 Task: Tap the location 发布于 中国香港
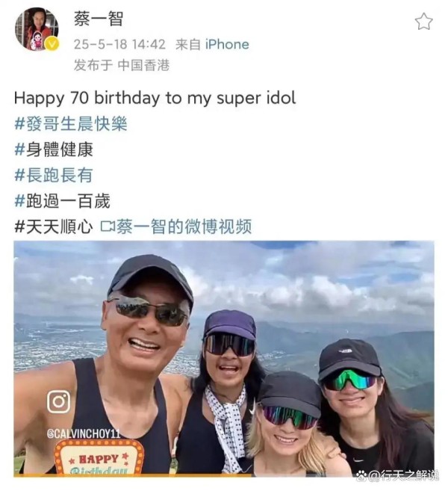tap(122, 65)
